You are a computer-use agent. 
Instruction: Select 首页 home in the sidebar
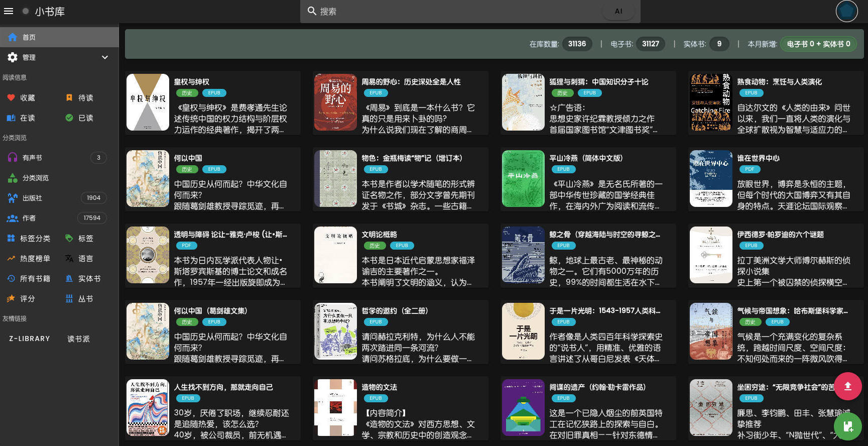pos(29,37)
